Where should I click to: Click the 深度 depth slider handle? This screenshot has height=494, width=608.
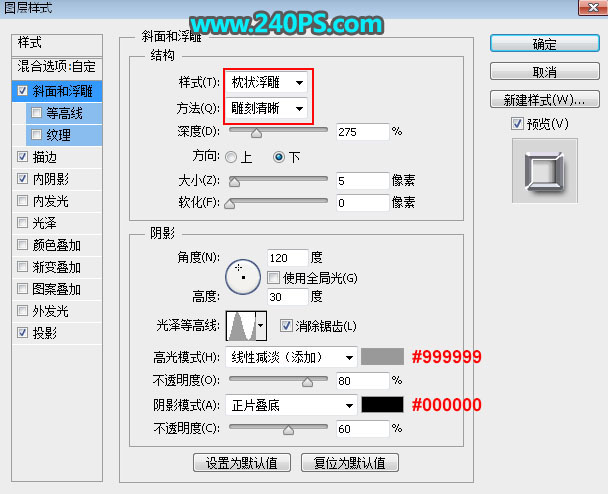point(256,133)
